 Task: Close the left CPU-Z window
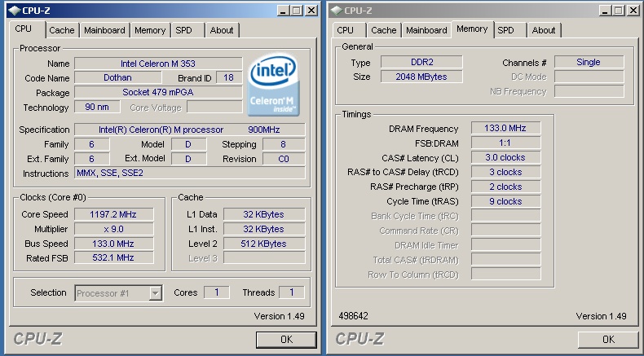click(x=311, y=11)
